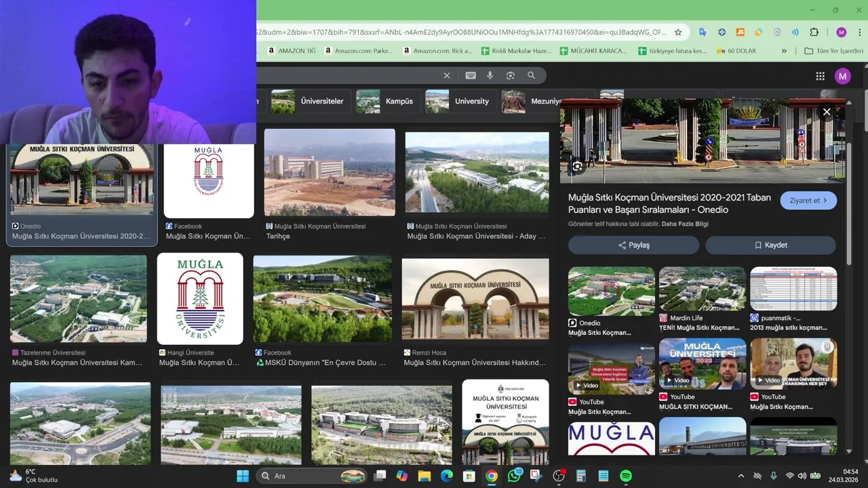Screen dimensions: 868x488
Task: Open Wi-Fi network settings in tray
Action: click(x=789, y=476)
